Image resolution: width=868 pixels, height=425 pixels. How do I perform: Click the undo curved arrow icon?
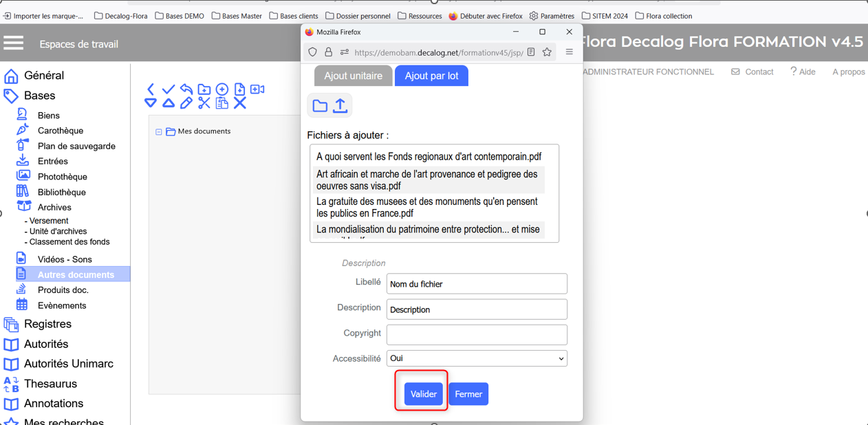[x=186, y=89]
